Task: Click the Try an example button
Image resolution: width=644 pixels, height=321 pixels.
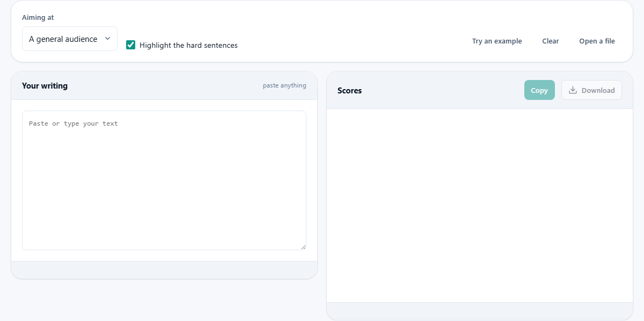Action: click(x=497, y=41)
